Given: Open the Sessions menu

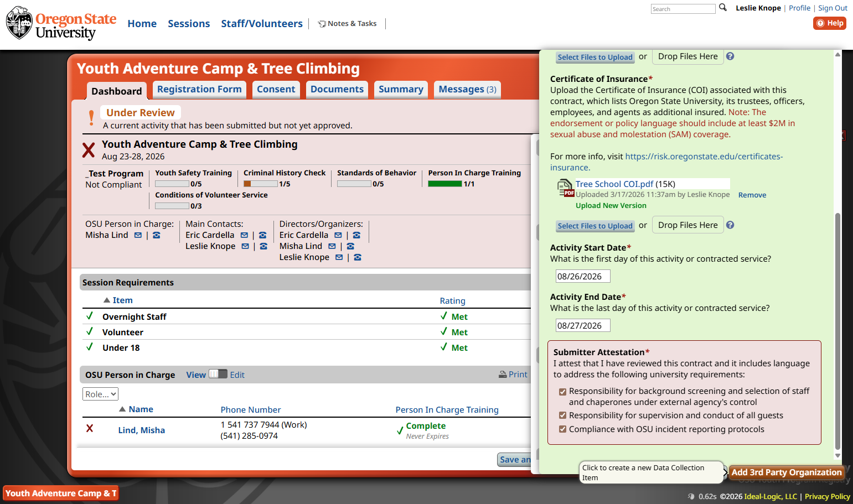Looking at the screenshot, I should [x=189, y=24].
